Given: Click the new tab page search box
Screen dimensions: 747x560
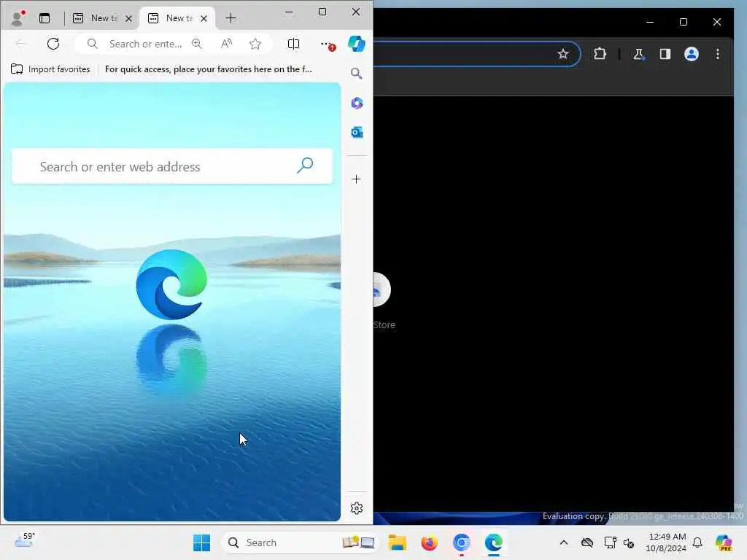Looking at the screenshot, I should pyautogui.click(x=172, y=166).
